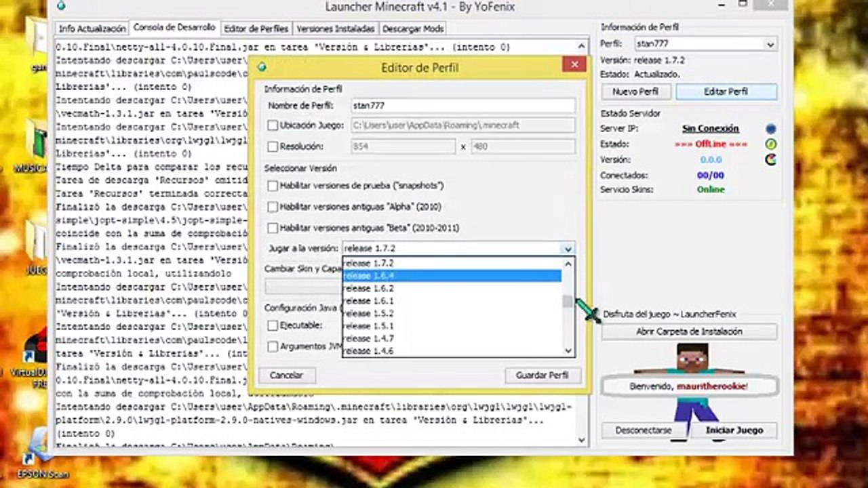Viewport: 868px width, 488px height.
Task: Click the version list scrollbar thumb
Action: (568, 302)
